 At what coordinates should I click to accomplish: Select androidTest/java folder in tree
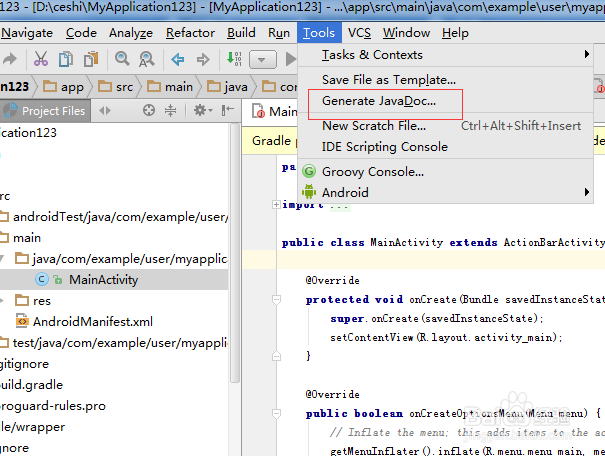[x=114, y=217]
